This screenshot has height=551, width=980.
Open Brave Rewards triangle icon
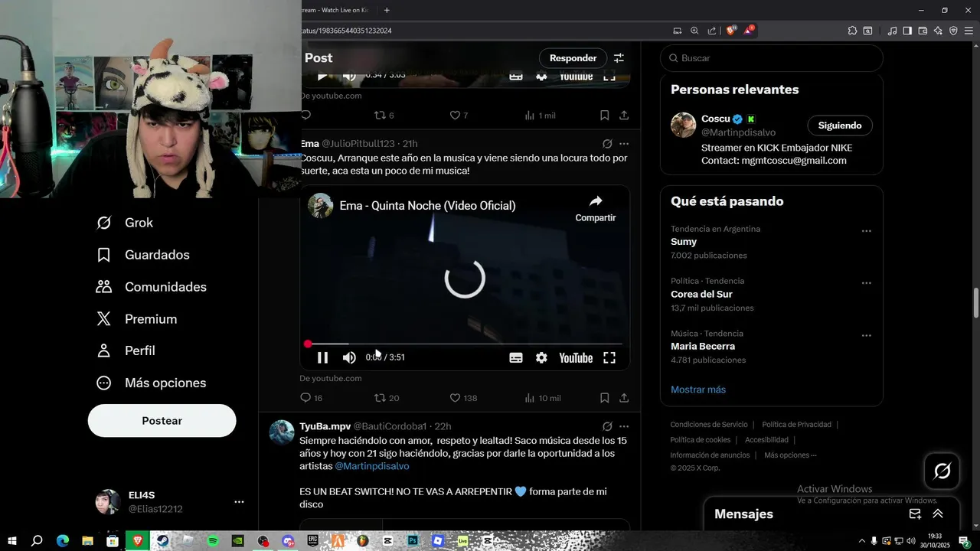749,31
